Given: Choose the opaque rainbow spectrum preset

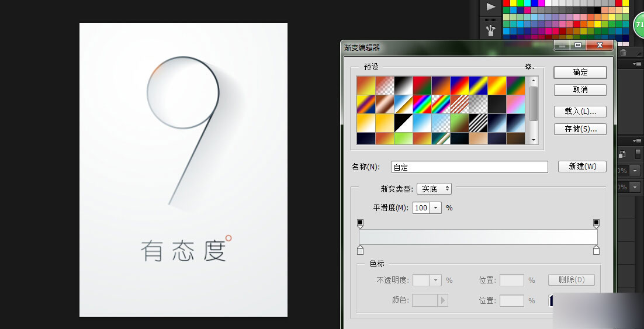Looking at the screenshot, I should point(422,105).
